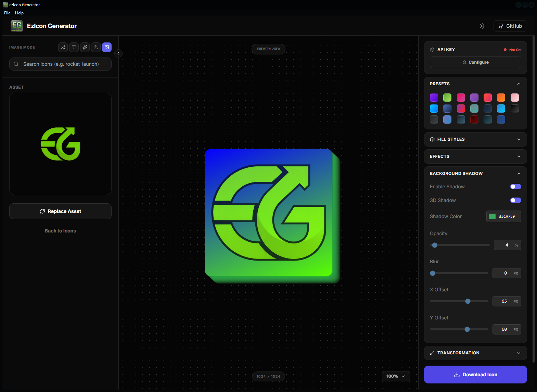Viewport: 537px width, 392px height.
Task: Click the EzIcon Generator logo in header
Action: click(17, 26)
